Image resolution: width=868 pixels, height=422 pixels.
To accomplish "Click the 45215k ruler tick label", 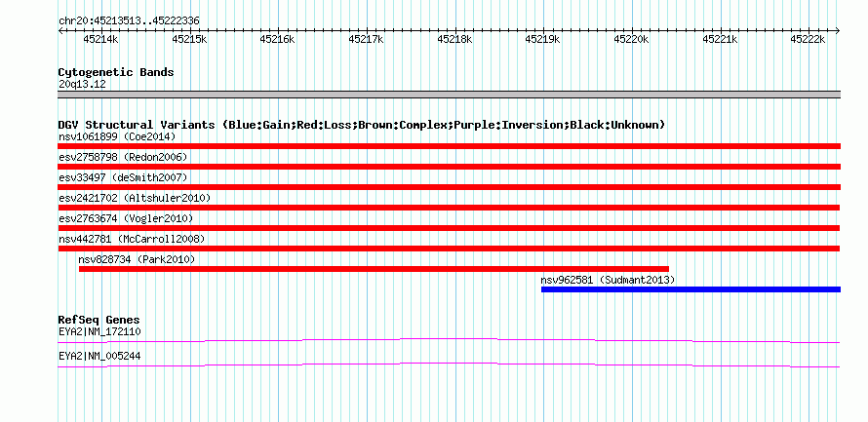I will click(189, 39).
